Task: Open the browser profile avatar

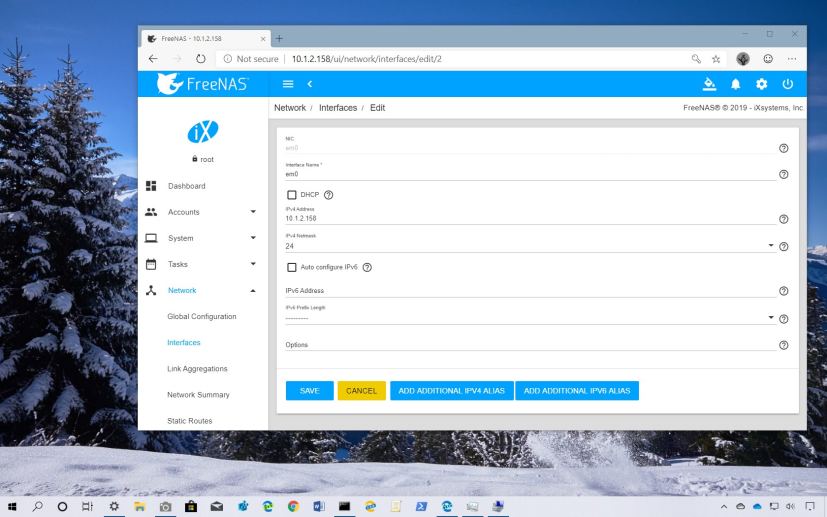Action: click(743, 59)
